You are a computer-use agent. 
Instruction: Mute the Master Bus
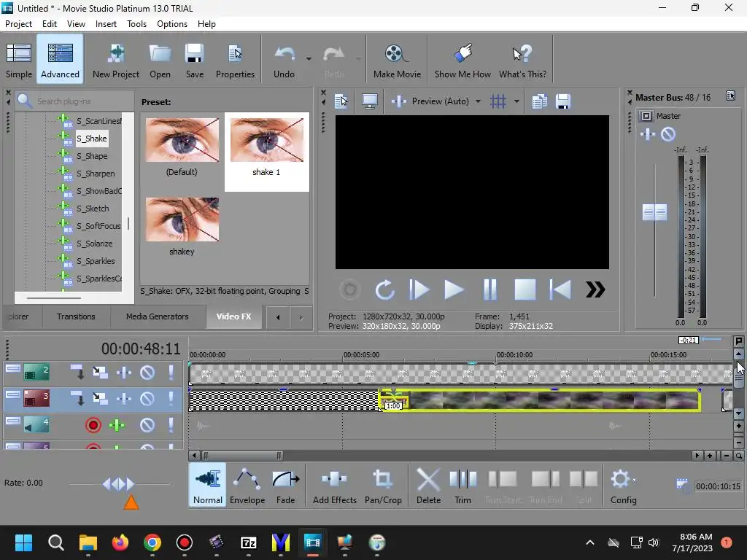pos(668,135)
